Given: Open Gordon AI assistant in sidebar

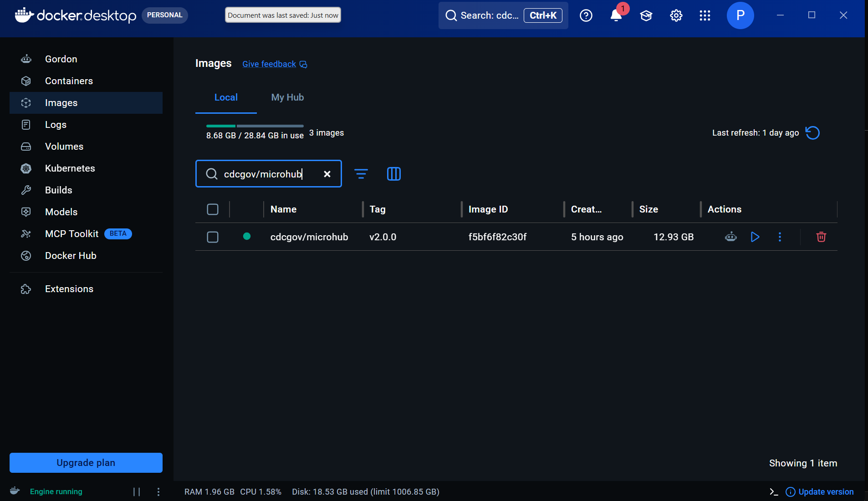Looking at the screenshot, I should (86, 59).
